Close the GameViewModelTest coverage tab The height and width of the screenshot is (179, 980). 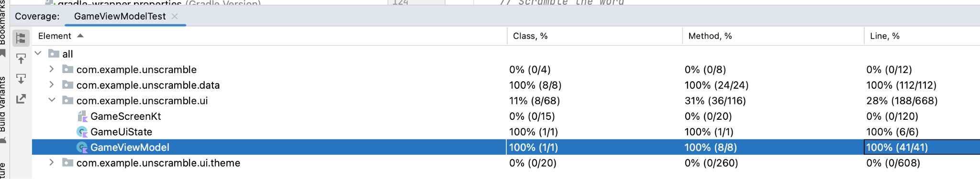[175, 16]
